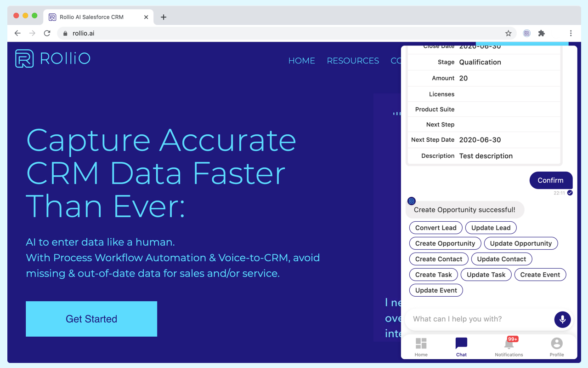Click the bot avatar icon above success message

coord(412,201)
